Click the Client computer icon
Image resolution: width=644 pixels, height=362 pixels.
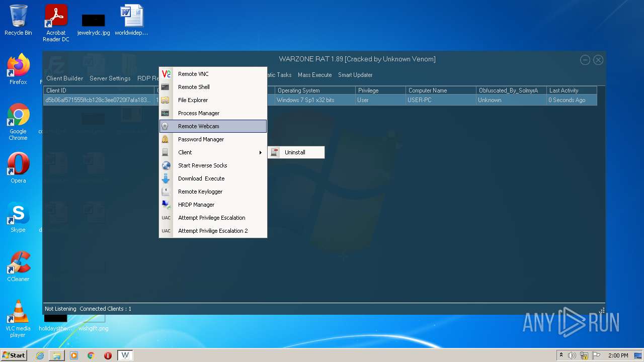pos(165,152)
